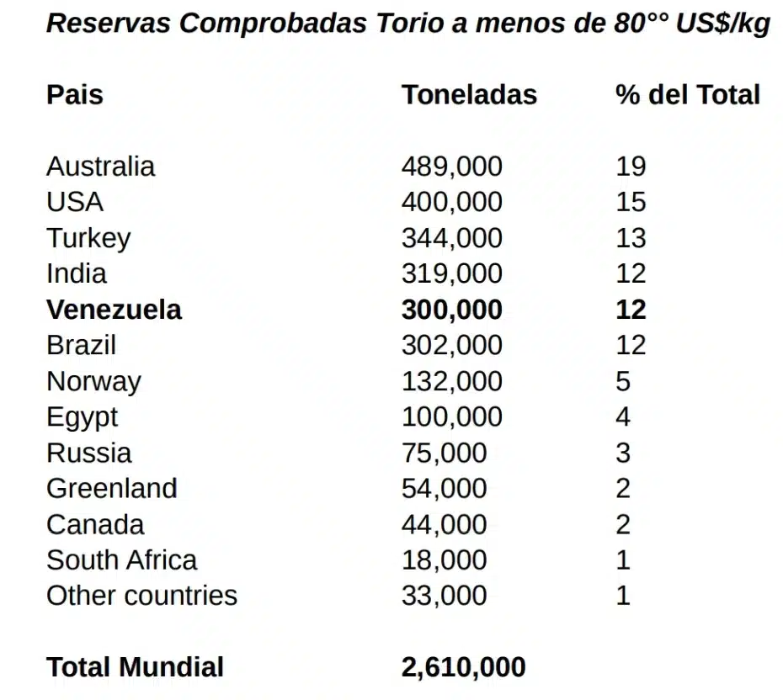The image size is (783, 700).
Task: Click the Pais column header
Action: [x=75, y=94]
